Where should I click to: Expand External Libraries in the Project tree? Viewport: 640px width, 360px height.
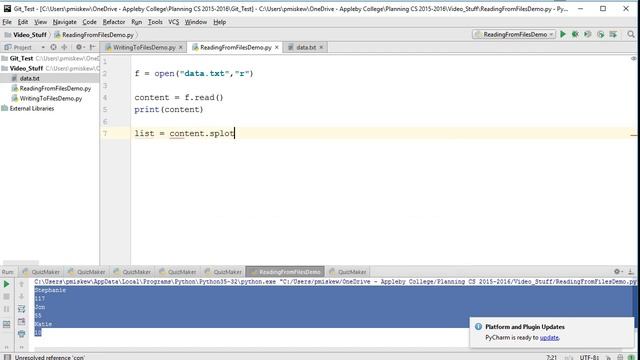pyautogui.click(x=31, y=109)
